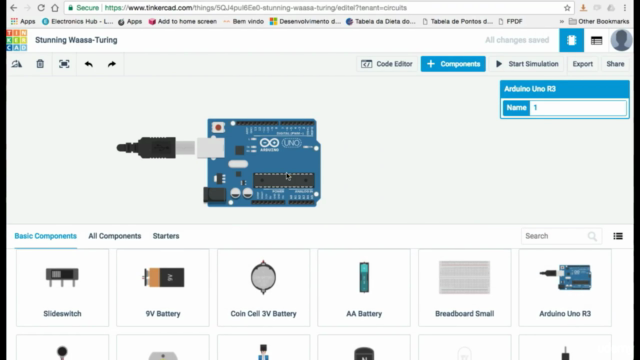Open Electronics Hub bookmark

[78, 21]
